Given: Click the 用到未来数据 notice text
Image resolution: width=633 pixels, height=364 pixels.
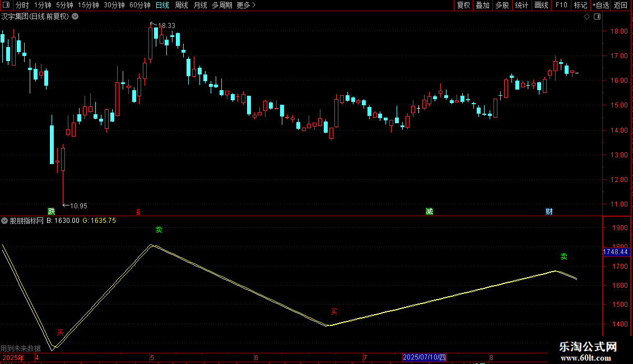Looking at the screenshot, I should tap(21, 348).
